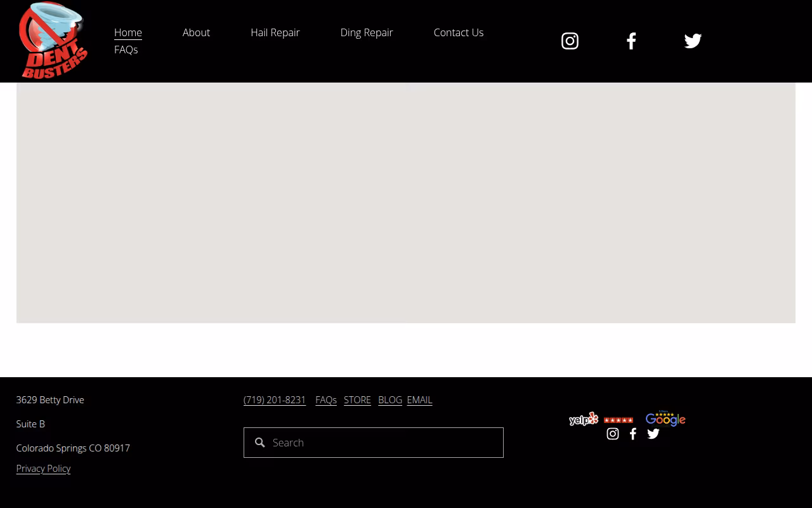Screen dimensions: 812x508
Task: Open Hail Repair menu item
Action: click(x=275, y=32)
